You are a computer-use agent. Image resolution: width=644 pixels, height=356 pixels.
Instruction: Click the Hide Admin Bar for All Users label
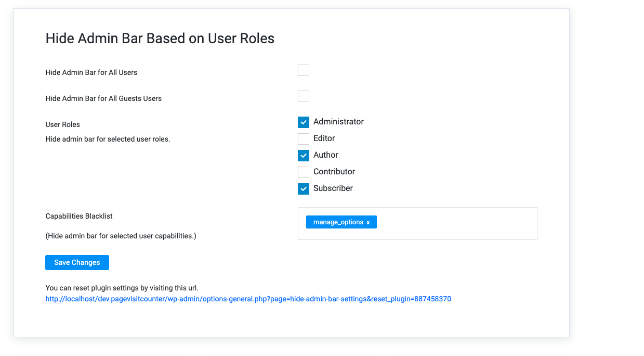(91, 72)
